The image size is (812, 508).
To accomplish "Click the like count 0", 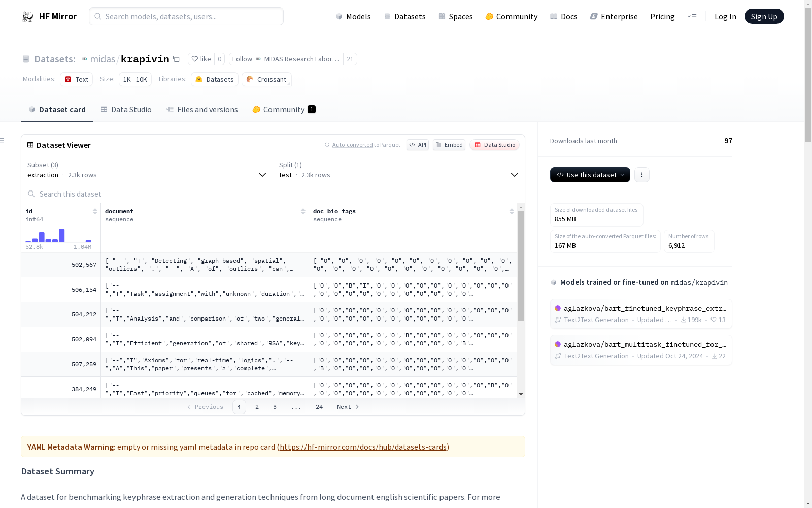I will [x=220, y=59].
